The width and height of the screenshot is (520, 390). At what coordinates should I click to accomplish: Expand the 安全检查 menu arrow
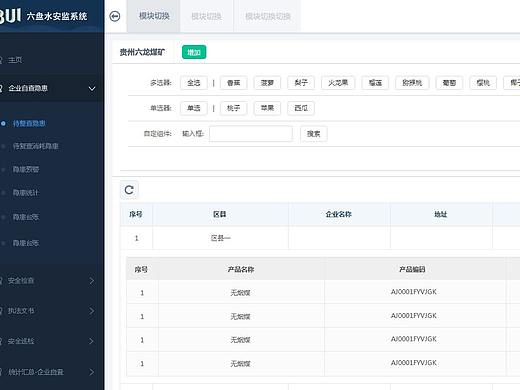[x=92, y=281]
